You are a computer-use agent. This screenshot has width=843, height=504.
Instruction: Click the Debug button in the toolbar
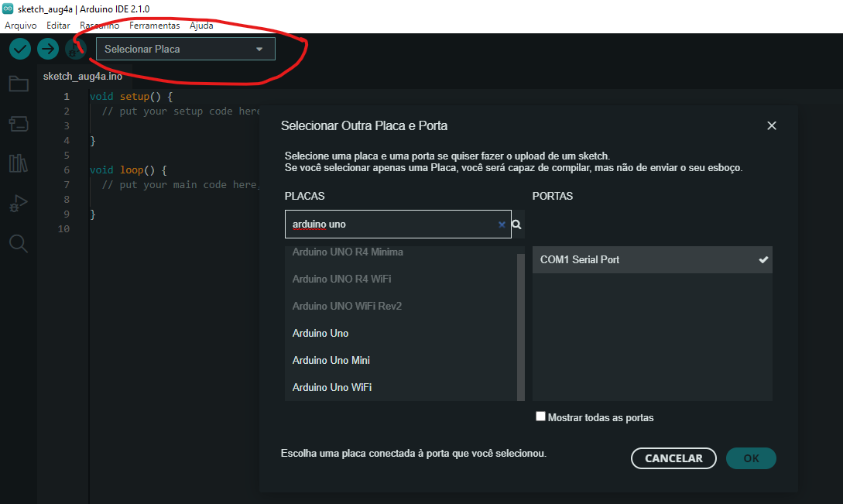click(75, 49)
